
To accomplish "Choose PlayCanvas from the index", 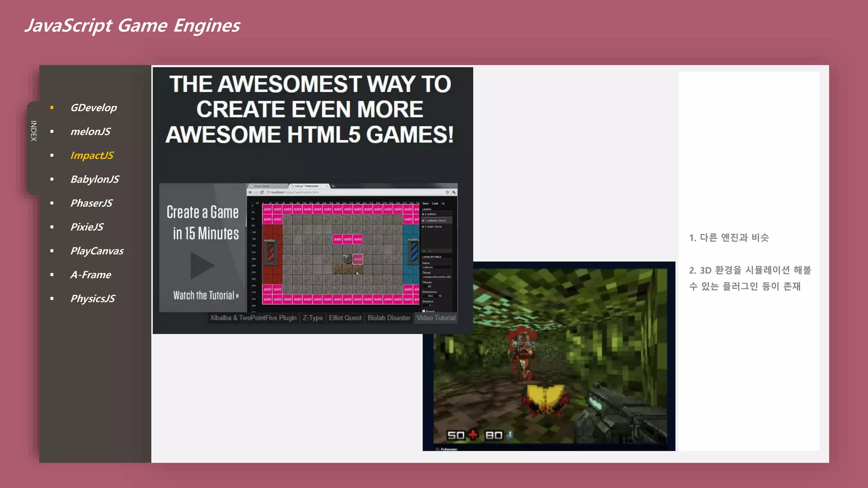I will 97,251.
